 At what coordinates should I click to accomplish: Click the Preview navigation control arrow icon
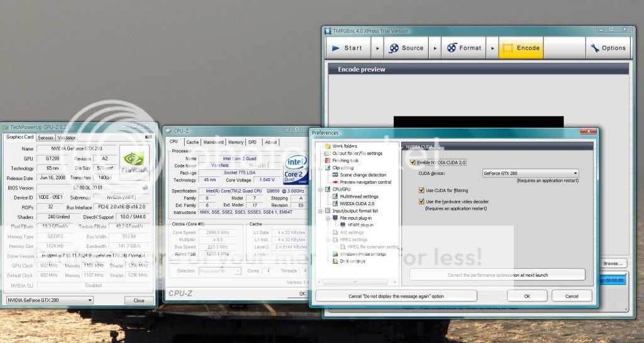pos(335,182)
